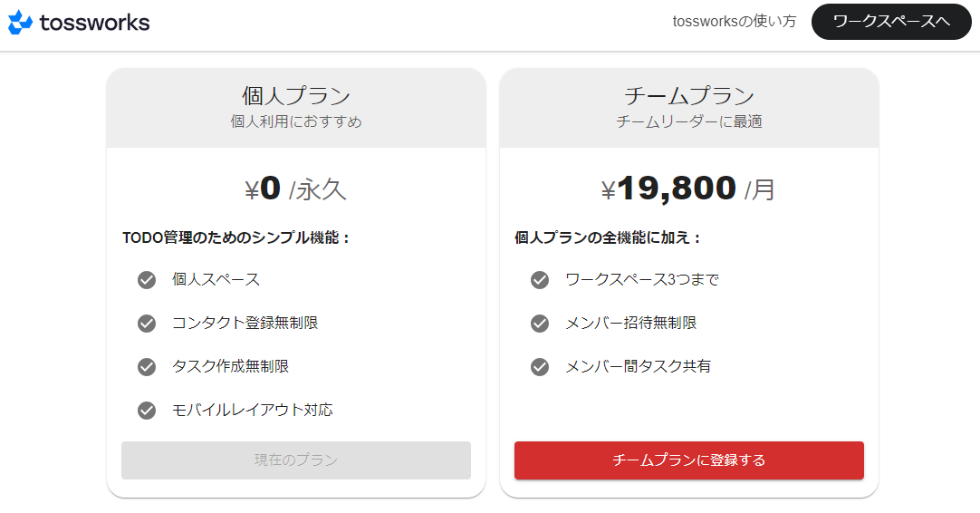Open the tossworksの使い方 link
980x513 pixels.
coord(735,22)
